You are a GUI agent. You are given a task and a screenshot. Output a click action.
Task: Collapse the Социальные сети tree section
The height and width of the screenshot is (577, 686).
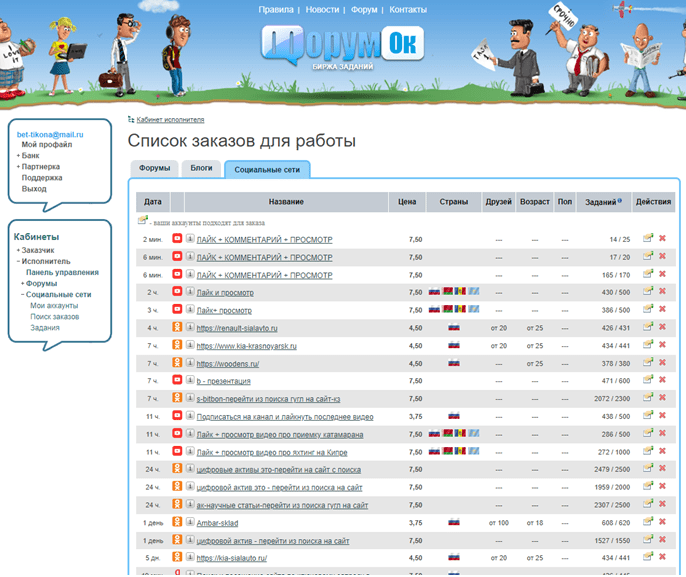[x=23, y=294]
